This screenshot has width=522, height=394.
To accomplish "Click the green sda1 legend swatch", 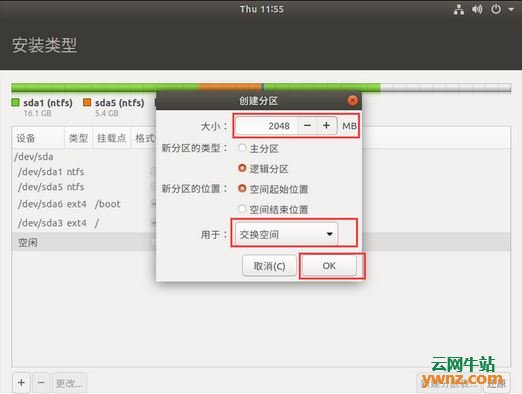I will point(15,102).
